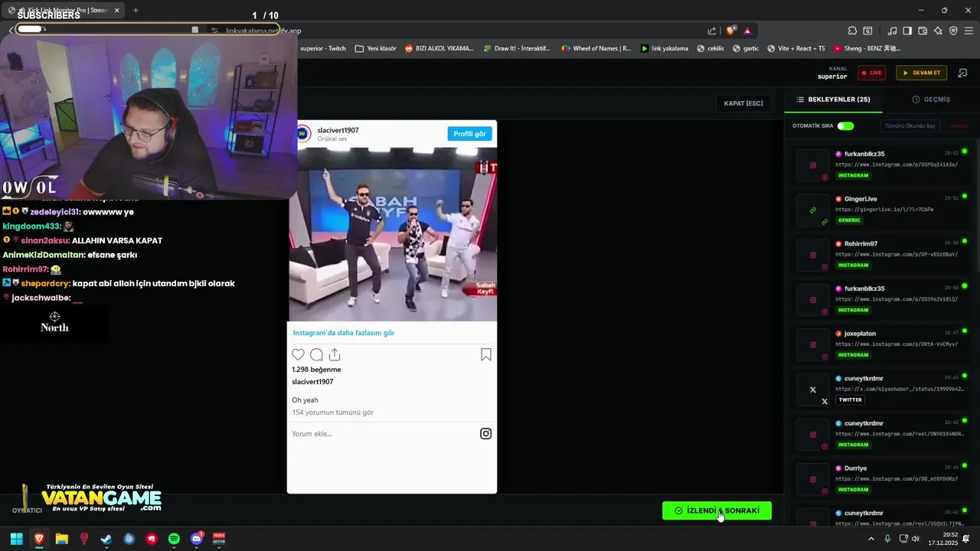The height and width of the screenshot is (551, 980).
Task: Select the Rohirrim97 queue entry name
Action: click(x=861, y=243)
